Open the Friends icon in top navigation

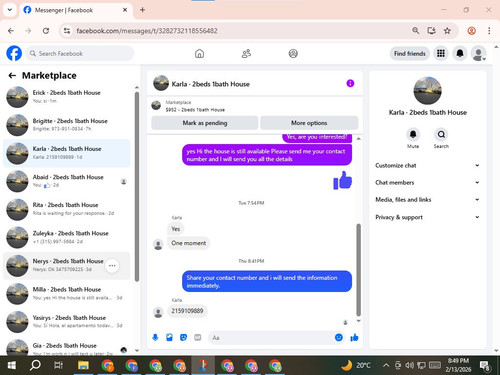[246, 53]
